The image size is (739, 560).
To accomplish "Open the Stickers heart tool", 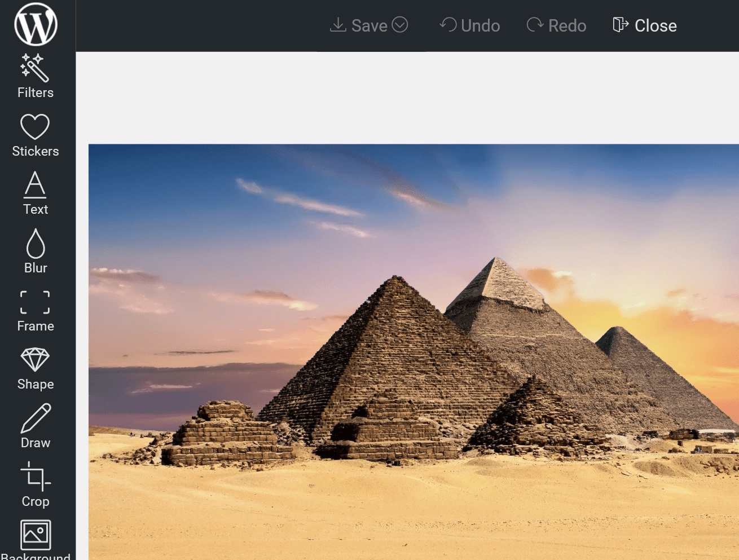I will 35,135.
